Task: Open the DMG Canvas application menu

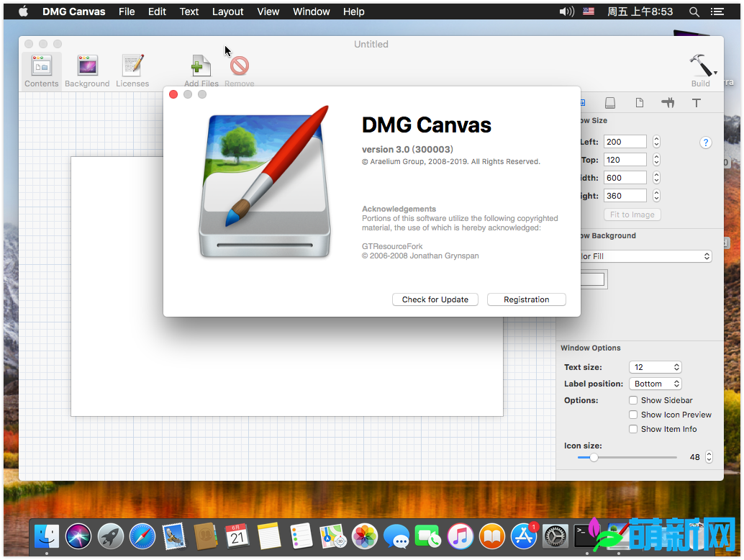Action: pyautogui.click(x=74, y=12)
